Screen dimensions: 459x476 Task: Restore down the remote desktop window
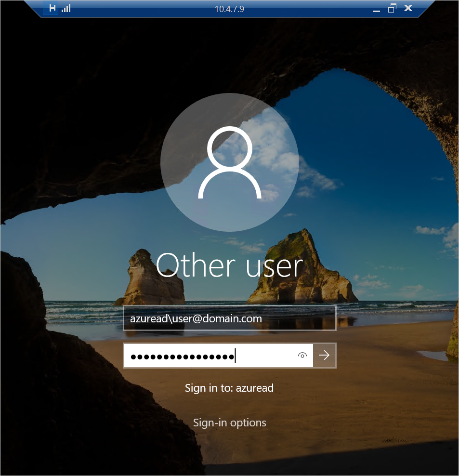(392, 8)
